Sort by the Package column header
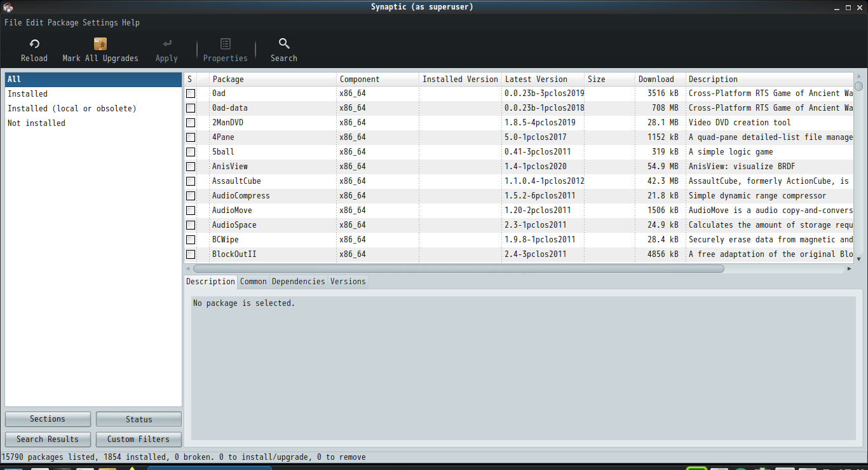Image resolution: width=868 pixels, height=470 pixels. (x=273, y=79)
